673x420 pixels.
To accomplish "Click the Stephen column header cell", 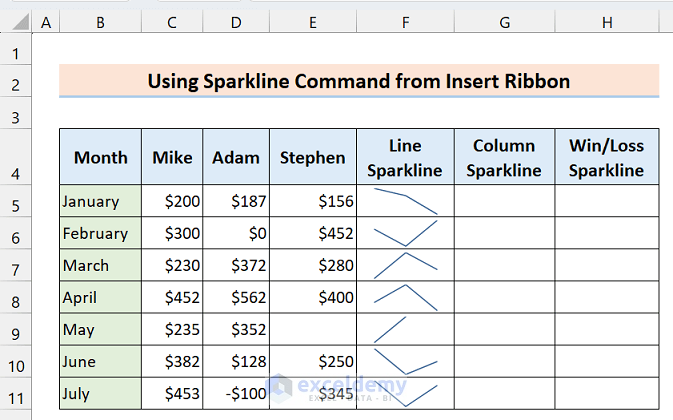I will click(314, 157).
